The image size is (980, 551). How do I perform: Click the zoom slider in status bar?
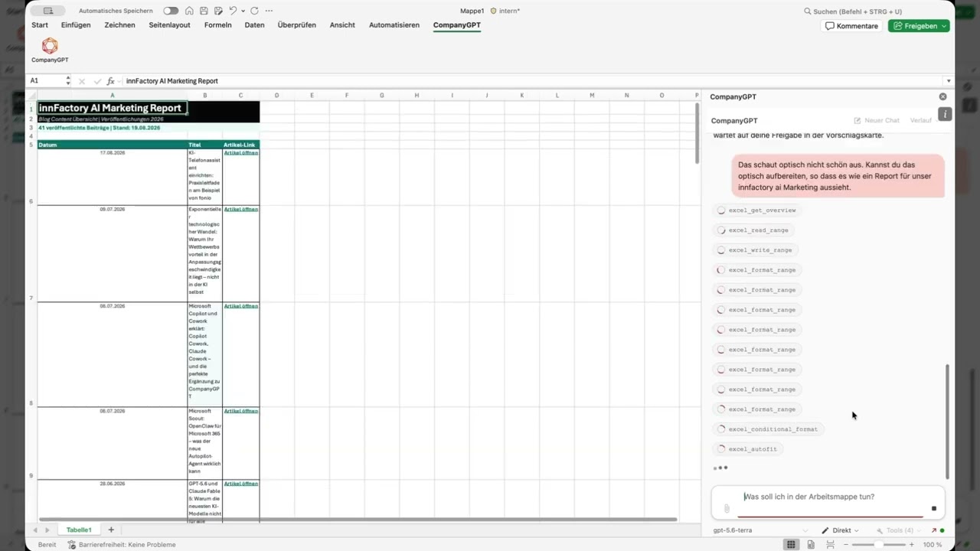coord(878,544)
